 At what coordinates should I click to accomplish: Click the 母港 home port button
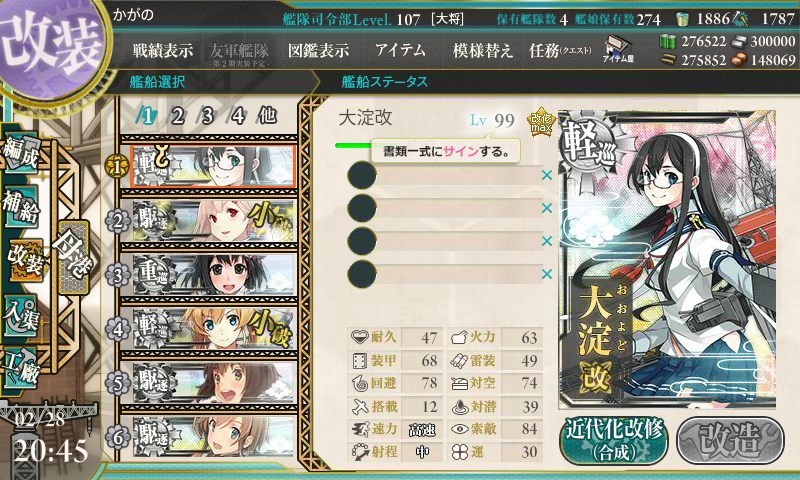[x=73, y=258]
